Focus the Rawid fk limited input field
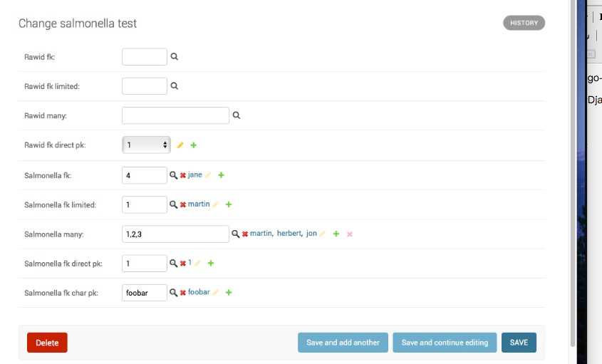Image resolution: width=602 pixels, height=364 pixels. point(145,86)
